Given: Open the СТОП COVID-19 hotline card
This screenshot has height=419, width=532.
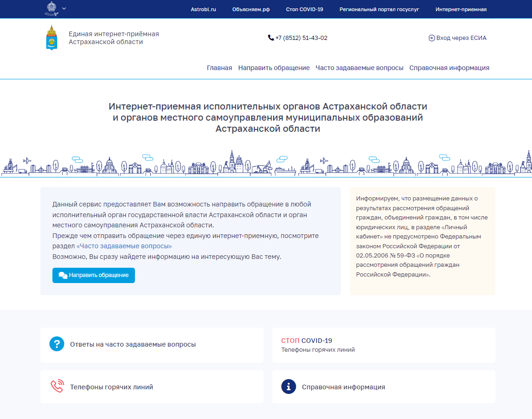Looking at the screenshot, I should tap(383, 345).
